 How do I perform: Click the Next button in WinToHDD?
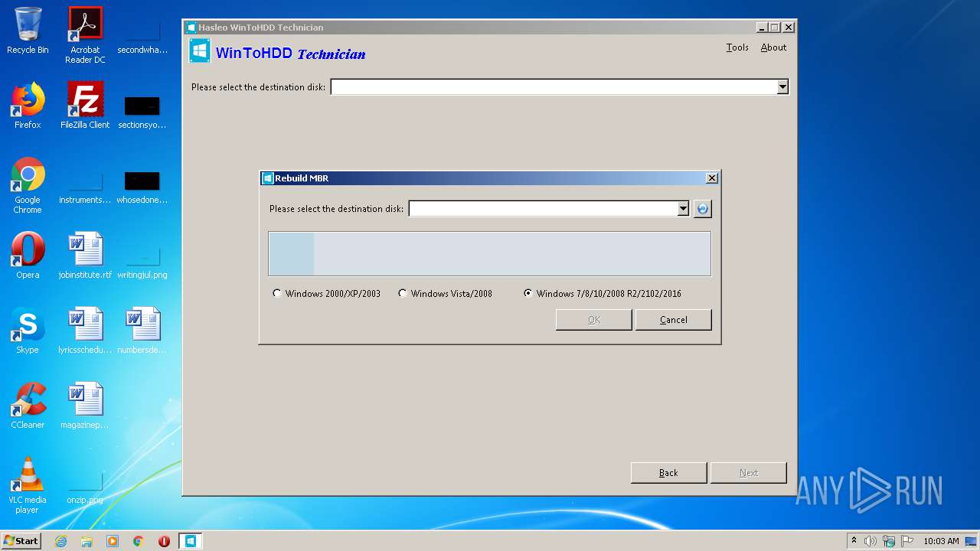[749, 473]
